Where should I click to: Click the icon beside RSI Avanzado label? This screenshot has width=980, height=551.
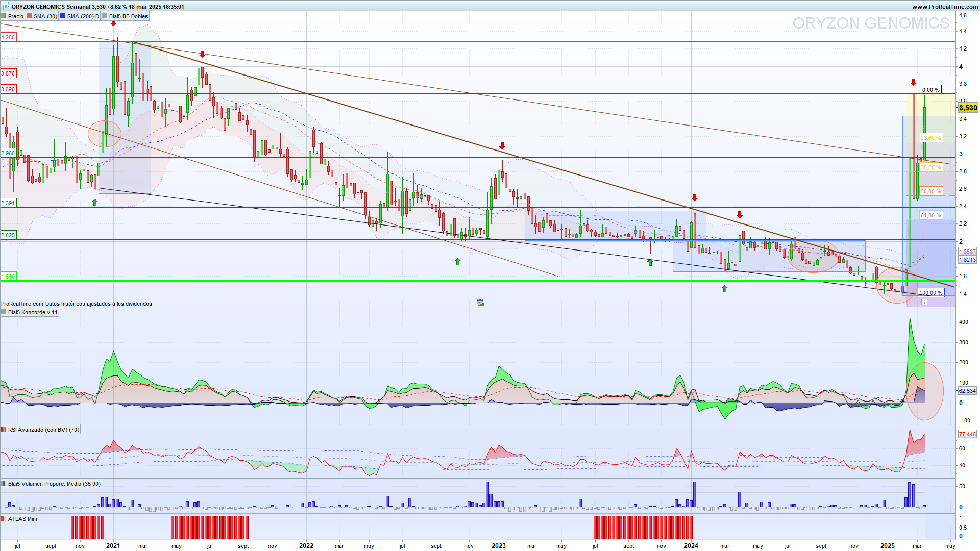point(4,430)
